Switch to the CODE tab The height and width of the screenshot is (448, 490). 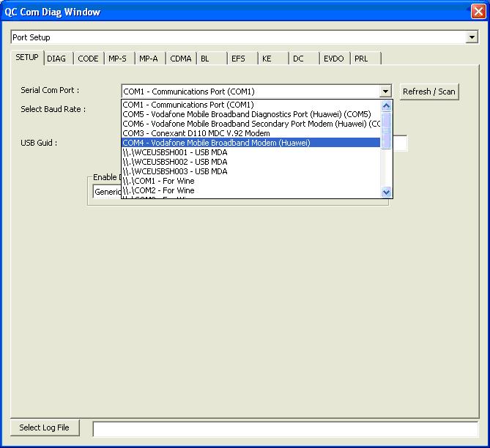click(88, 59)
